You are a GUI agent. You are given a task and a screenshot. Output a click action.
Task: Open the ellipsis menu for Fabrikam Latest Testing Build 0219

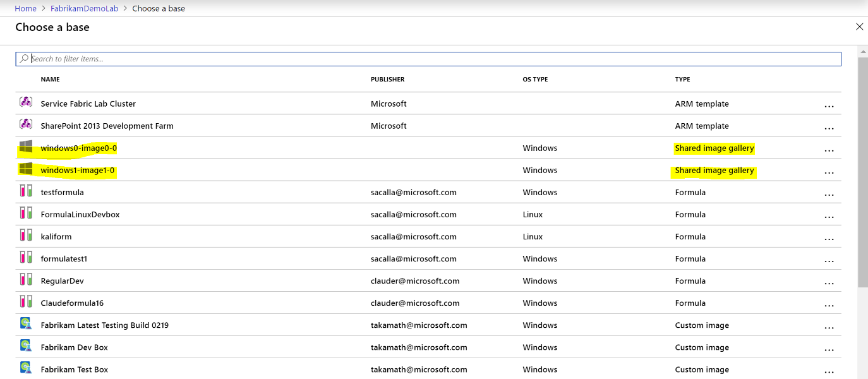829,327
